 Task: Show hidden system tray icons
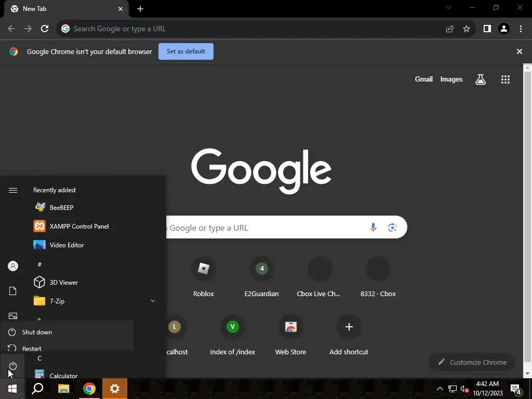tap(440, 389)
